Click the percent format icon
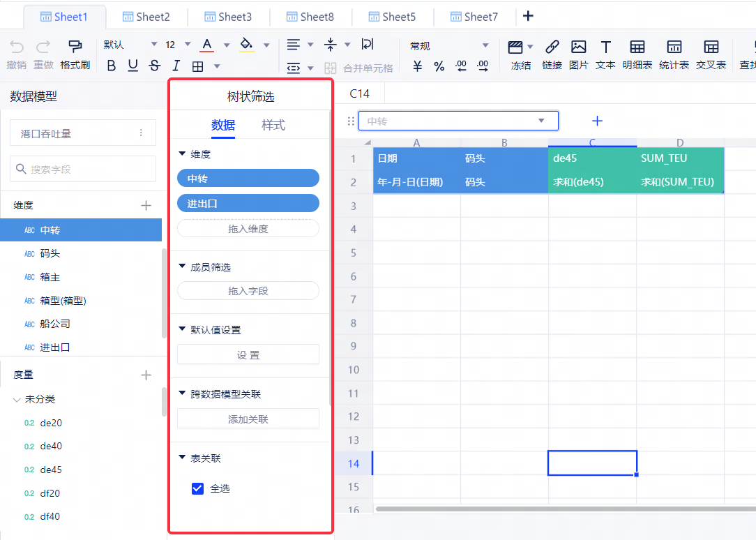Image resolution: width=756 pixels, height=540 pixels. click(x=439, y=66)
